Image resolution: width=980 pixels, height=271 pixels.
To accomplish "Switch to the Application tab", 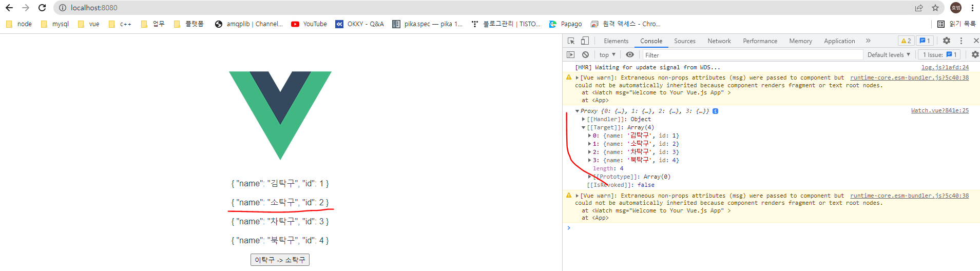I will coord(839,41).
